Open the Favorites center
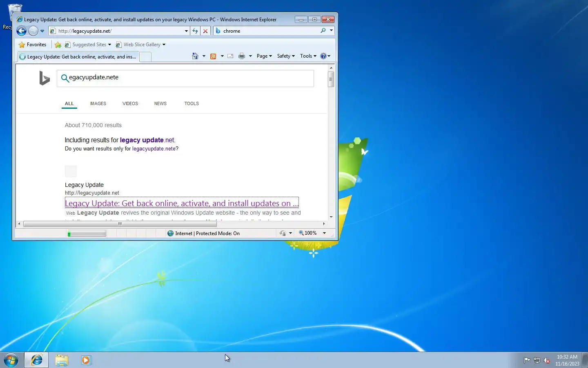588x368 pixels. pos(33,45)
